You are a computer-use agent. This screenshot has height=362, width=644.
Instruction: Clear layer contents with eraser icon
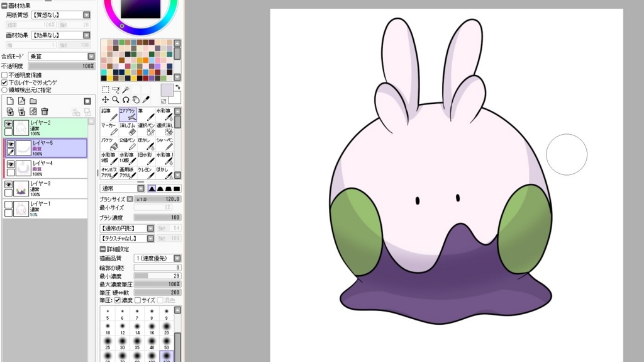point(33,111)
